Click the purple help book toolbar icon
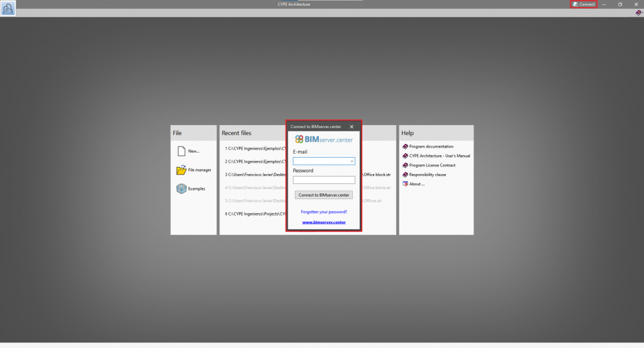 coord(638,13)
